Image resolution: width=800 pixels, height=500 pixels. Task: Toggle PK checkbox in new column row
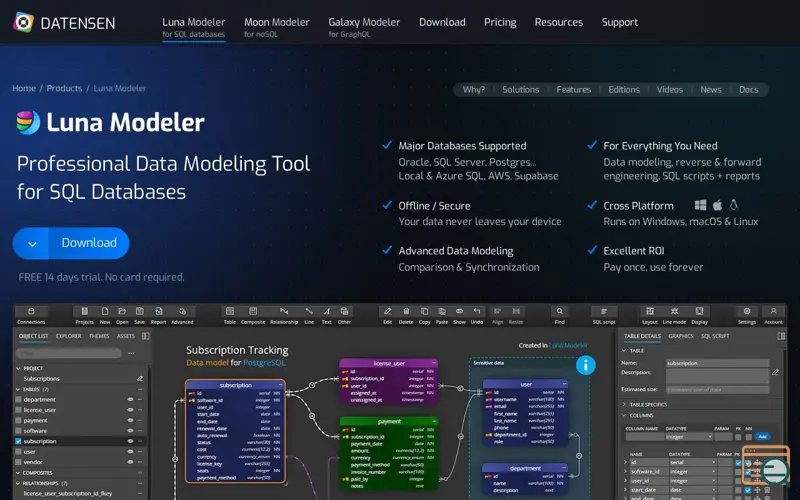[x=738, y=437]
